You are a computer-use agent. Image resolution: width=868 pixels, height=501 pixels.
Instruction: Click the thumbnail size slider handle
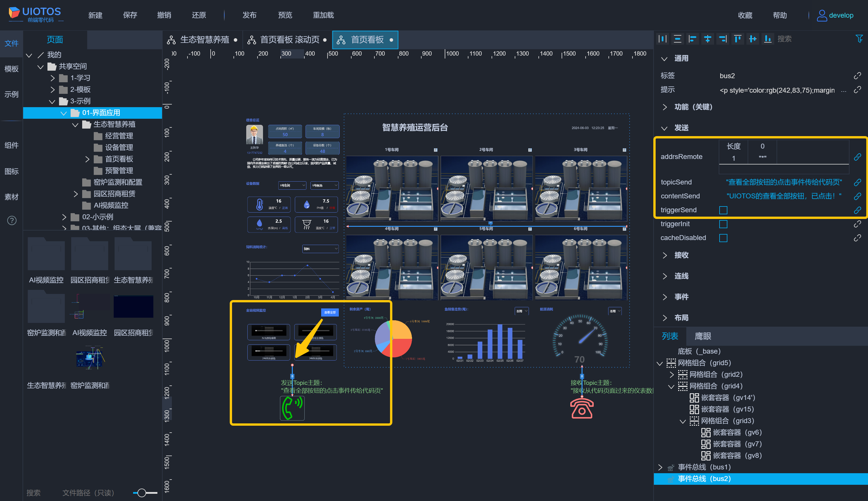point(142,493)
